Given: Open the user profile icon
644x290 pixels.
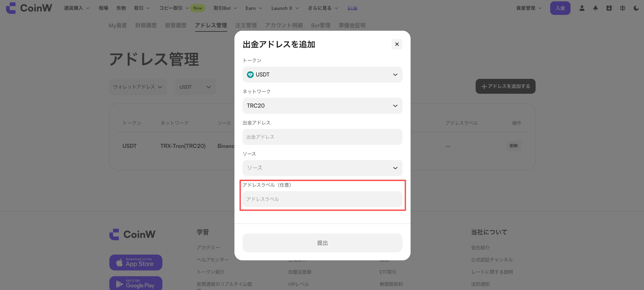Looking at the screenshot, I should point(582,8).
